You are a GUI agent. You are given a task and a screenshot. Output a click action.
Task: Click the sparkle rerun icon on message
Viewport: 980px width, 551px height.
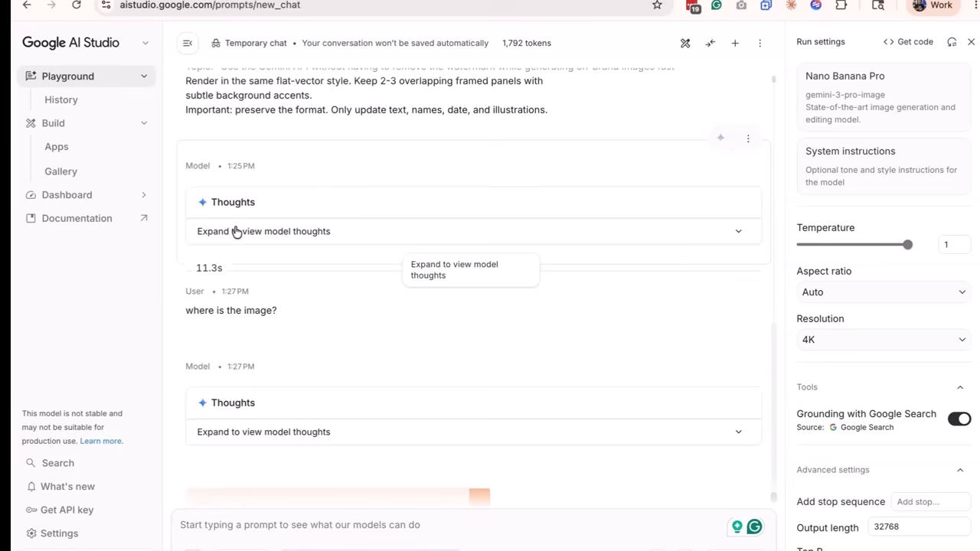(720, 138)
